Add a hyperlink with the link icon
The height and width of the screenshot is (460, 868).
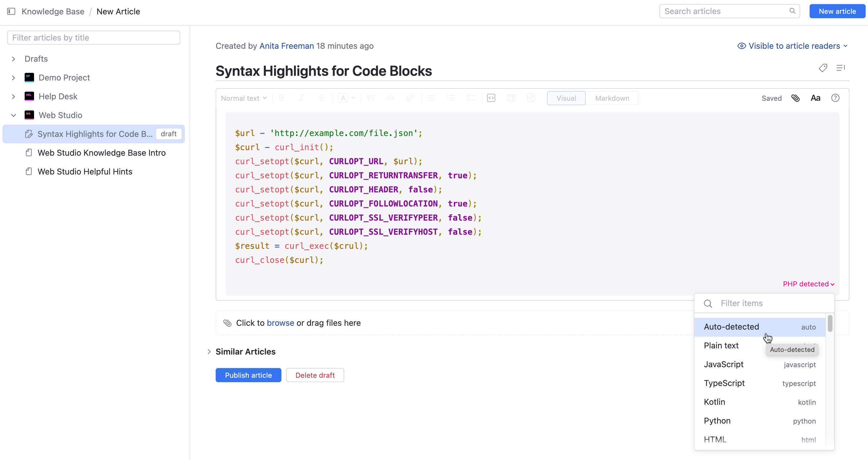(x=411, y=98)
